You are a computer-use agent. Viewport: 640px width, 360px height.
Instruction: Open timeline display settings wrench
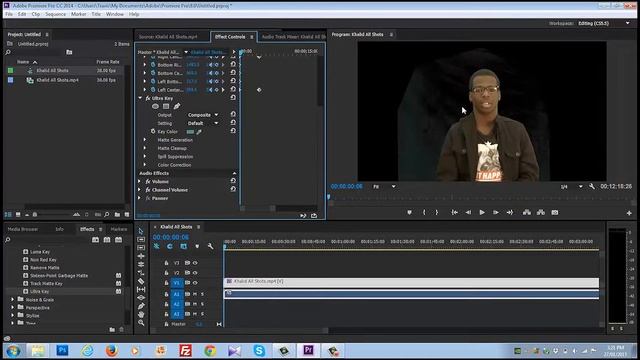210,247
